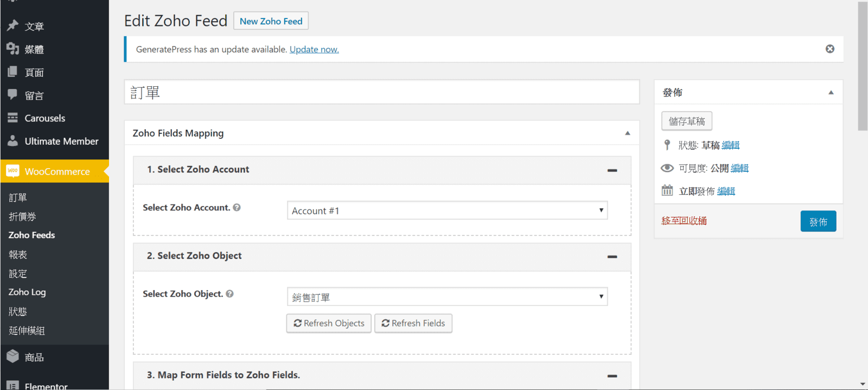Click the calendar icon near 立即發佈
Image resolution: width=868 pixels, height=390 pixels.
(x=667, y=190)
